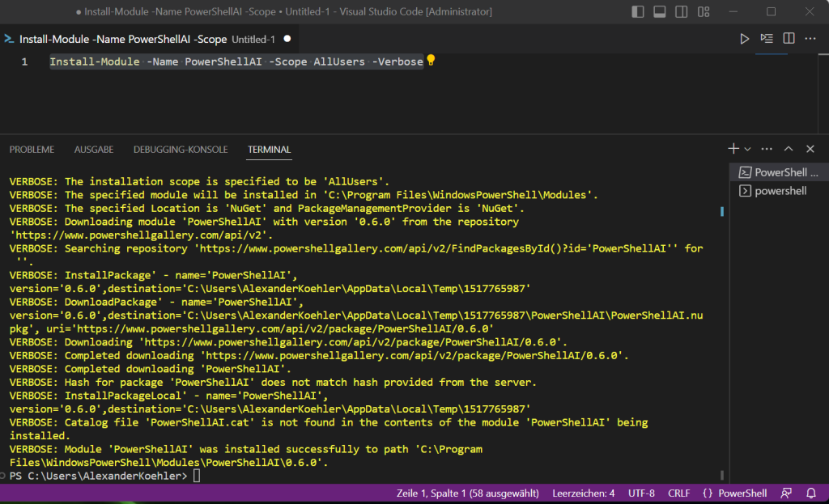This screenshot has height=504, width=829.
Task: Change the end of line sequence 'CRLF'
Action: [x=679, y=493]
